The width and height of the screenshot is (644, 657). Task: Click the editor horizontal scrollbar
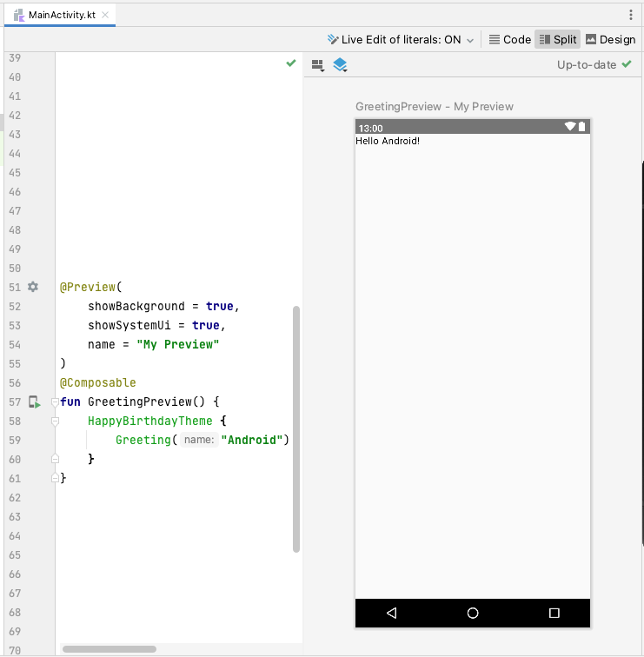coord(110,649)
